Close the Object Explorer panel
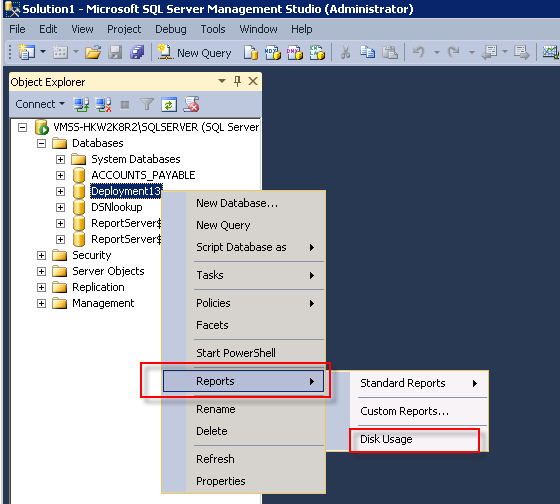This screenshot has height=504, width=560. pos(253,81)
